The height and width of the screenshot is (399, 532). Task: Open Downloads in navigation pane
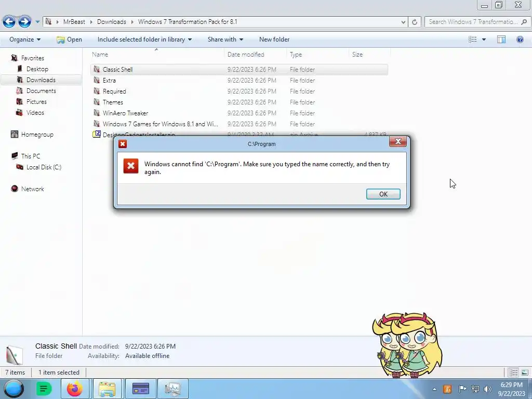(41, 79)
